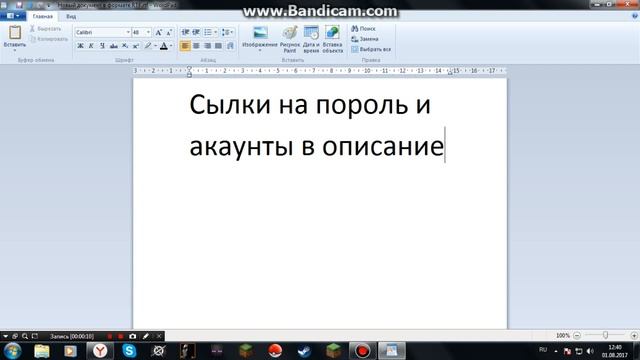The height and width of the screenshot is (360, 640).
Task: Expand bullet list style arrow
Action: (216, 32)
